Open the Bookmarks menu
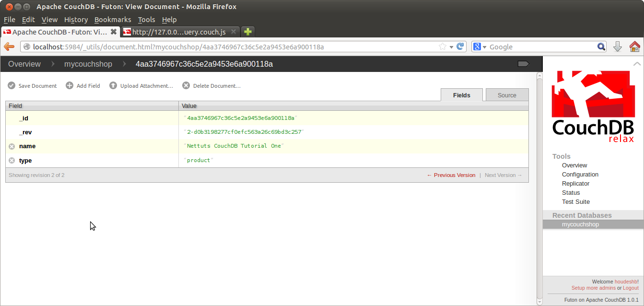This screenshot has width=644, height=306. [x=113, y=20]
